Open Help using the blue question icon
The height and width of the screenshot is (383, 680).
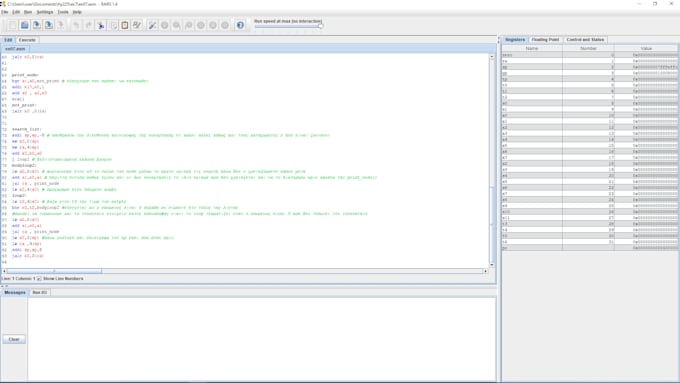click(240, 25)
